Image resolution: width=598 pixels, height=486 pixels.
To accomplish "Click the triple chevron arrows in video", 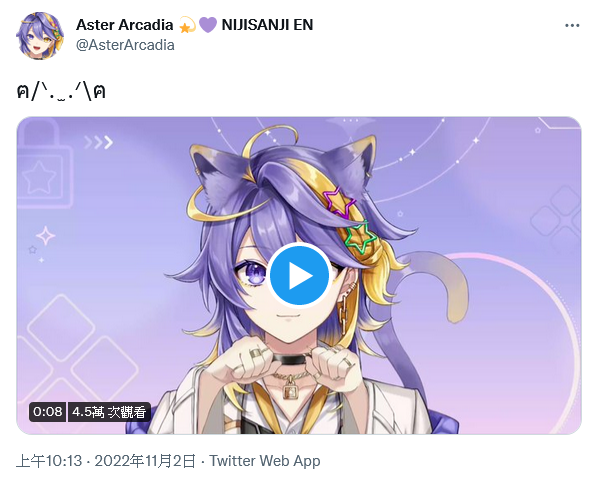I will (99, 142).
